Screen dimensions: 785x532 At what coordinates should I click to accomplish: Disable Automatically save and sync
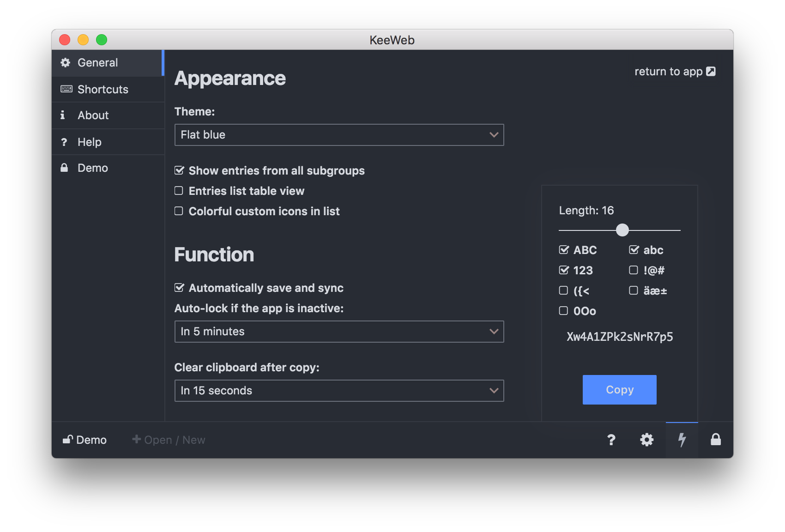coord(179,288)
